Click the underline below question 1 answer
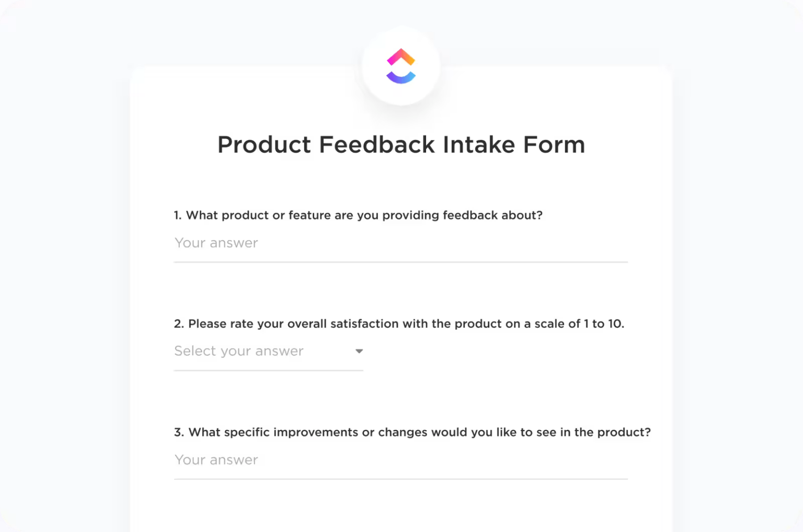The image size is (803, 532). (x=400, y=262)
